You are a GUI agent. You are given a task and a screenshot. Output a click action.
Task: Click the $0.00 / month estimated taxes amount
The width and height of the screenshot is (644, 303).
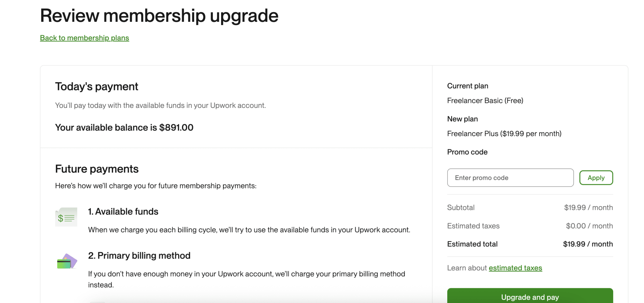pos(589,226)
